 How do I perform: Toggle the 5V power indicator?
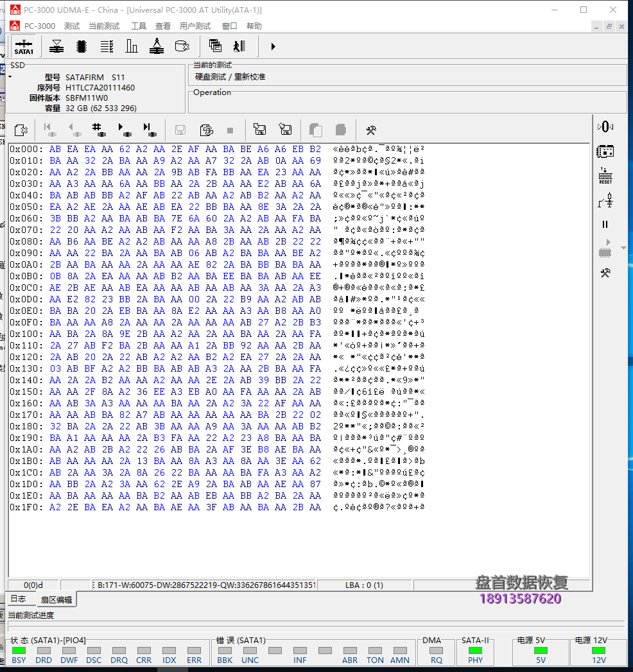tap(541, 651)
